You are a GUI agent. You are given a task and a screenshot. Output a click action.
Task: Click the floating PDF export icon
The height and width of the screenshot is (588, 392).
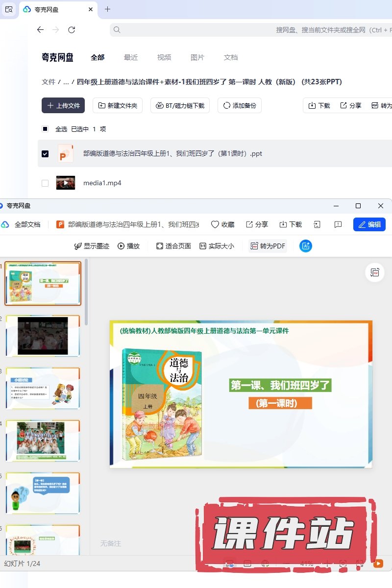click(375, 272)
